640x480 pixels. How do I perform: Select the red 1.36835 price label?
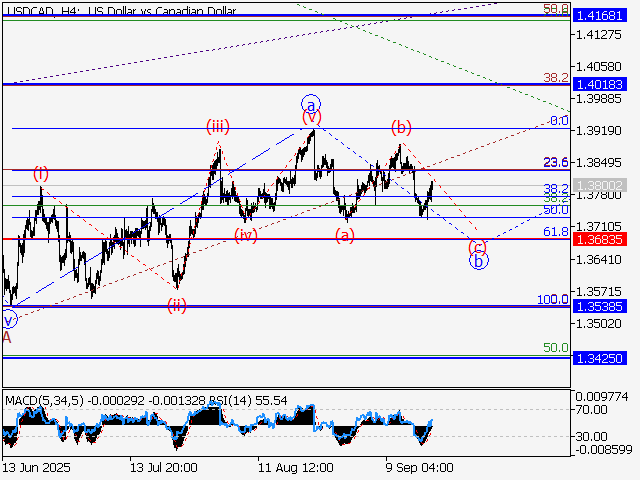point(602,240)
